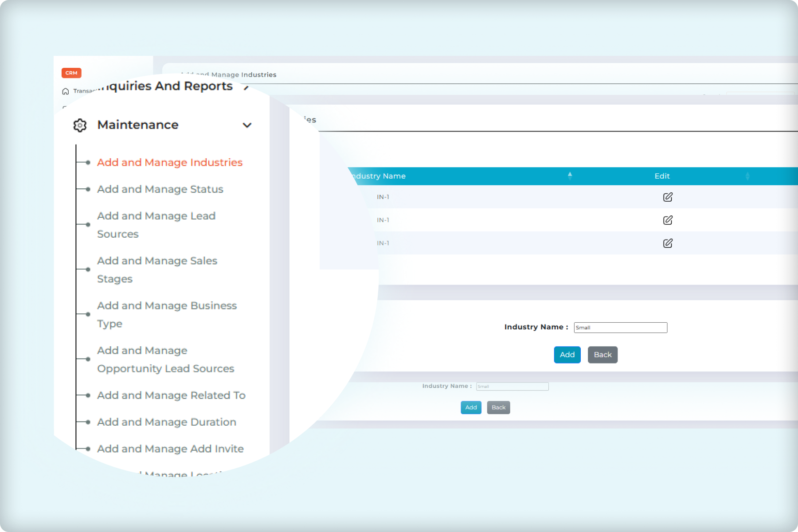The height and width of the screenshot is (532, 798).
Task: Click the home icon next to Transactions
Action: 65,91
